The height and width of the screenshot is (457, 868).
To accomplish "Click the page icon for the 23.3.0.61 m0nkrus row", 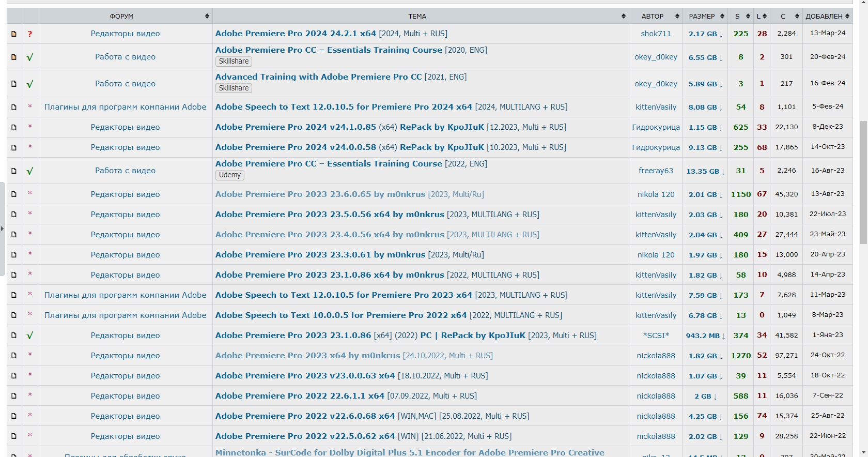I will [x=14, y=255].
